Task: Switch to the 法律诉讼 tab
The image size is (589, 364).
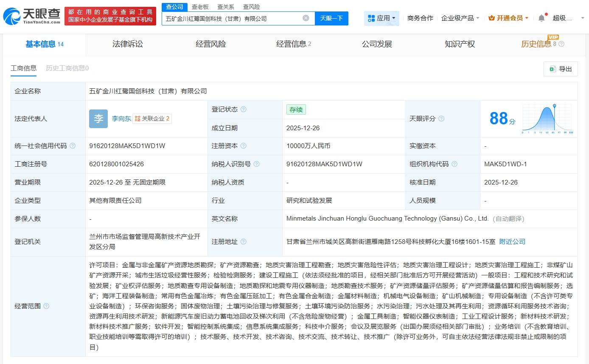Action: click(x=127, y=44)
